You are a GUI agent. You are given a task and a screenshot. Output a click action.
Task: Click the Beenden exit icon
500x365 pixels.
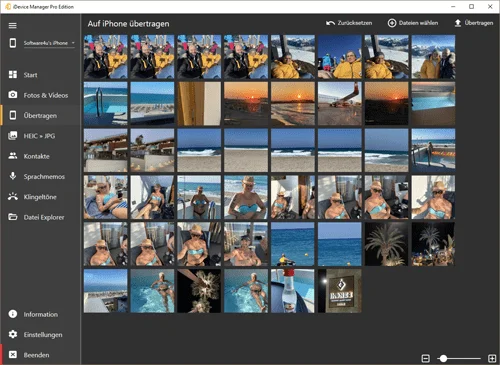point(13,354)
